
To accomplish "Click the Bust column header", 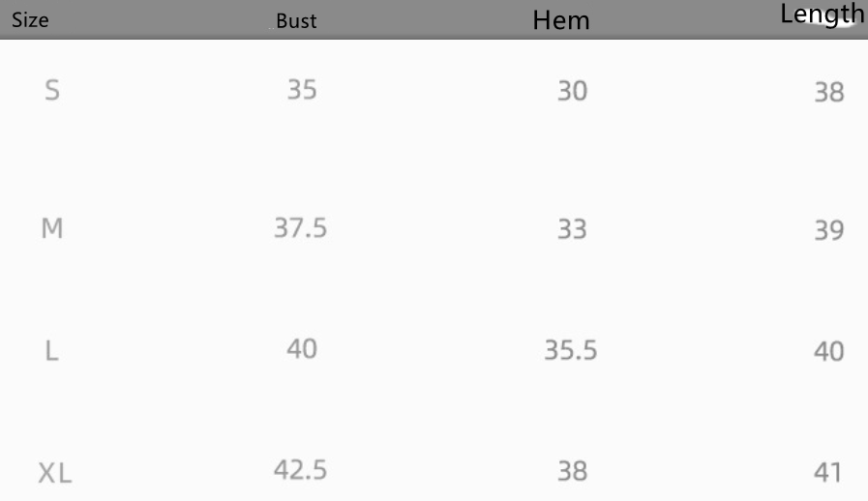I will point(296,21).
